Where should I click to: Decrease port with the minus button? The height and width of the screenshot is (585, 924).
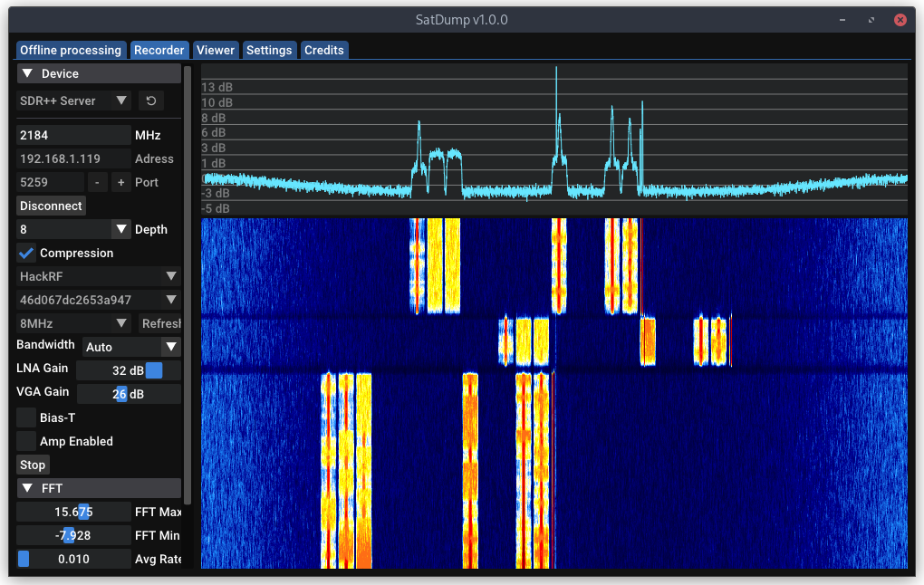[x=97, y=182]
